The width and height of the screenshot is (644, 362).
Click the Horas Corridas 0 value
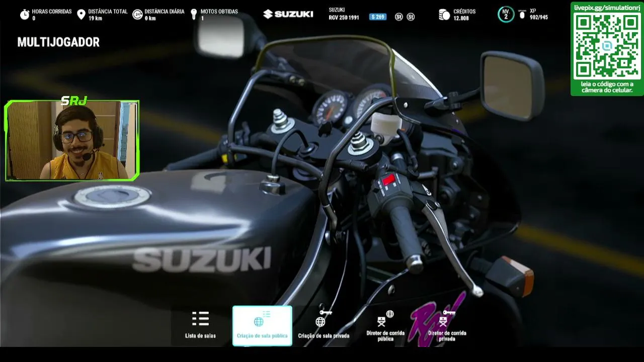point(34,18)
